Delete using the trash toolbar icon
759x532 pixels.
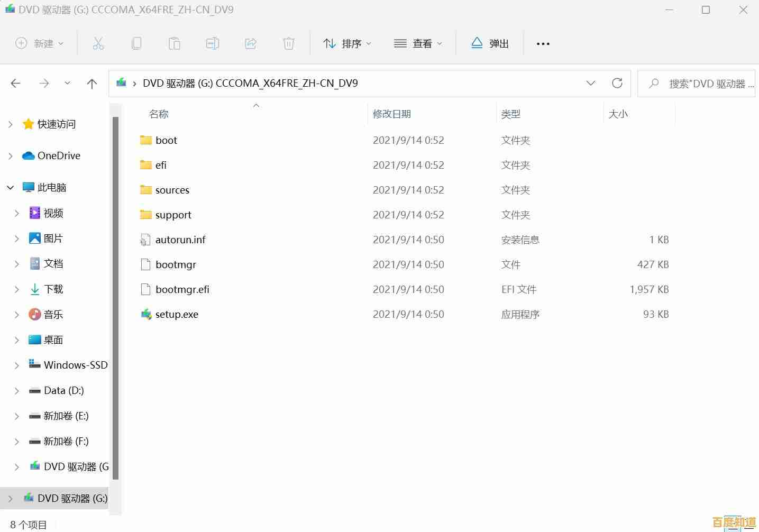pos(289,43)
